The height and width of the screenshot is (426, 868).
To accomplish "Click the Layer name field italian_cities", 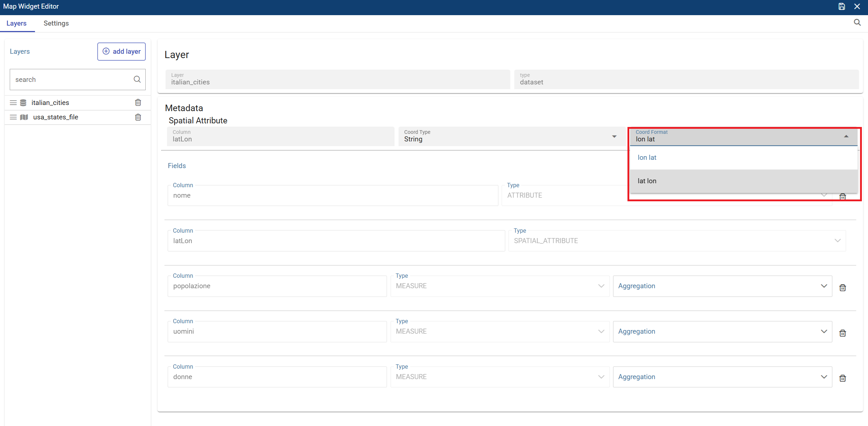I will click(x=338, y=79).
